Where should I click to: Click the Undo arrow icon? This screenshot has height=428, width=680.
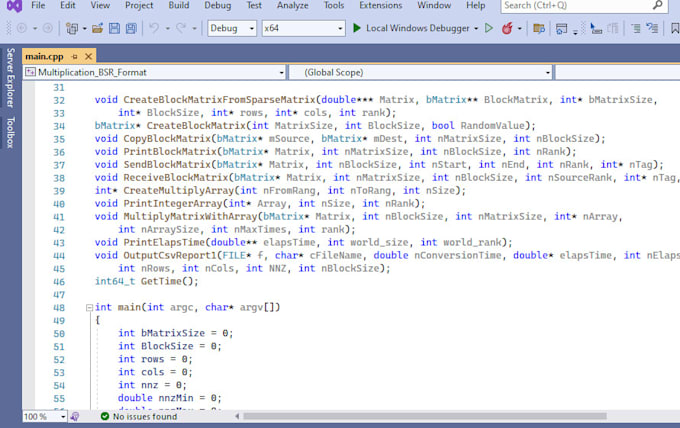(x=154, y=29)
